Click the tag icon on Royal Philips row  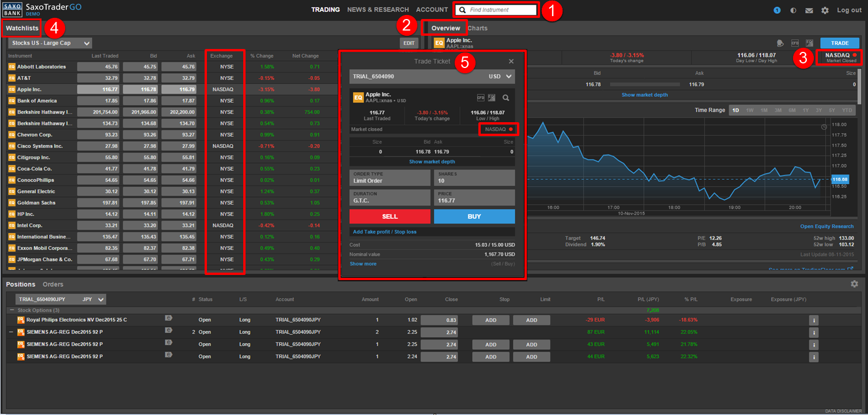pos(168,318)
